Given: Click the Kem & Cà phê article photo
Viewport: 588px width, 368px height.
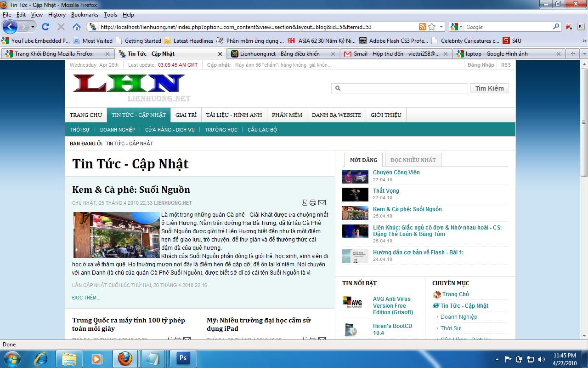Looking at the screenshot, I should 117,235.
